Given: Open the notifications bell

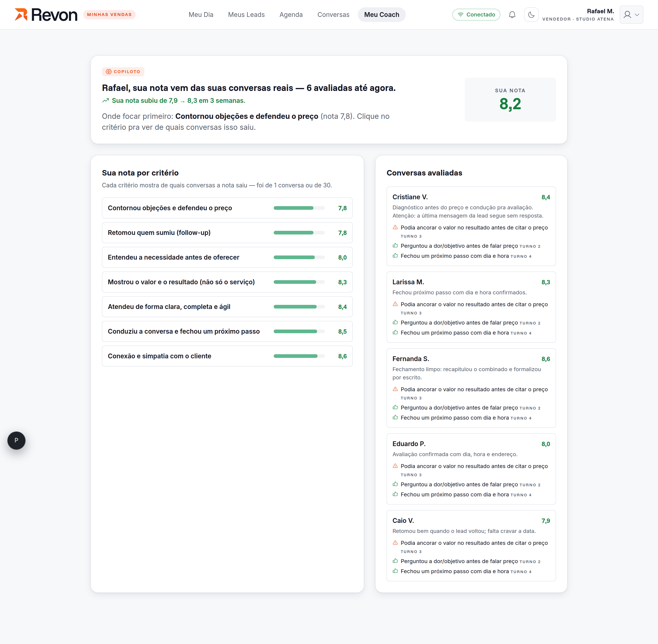Looking at the screenshot, I should point(512,15).
